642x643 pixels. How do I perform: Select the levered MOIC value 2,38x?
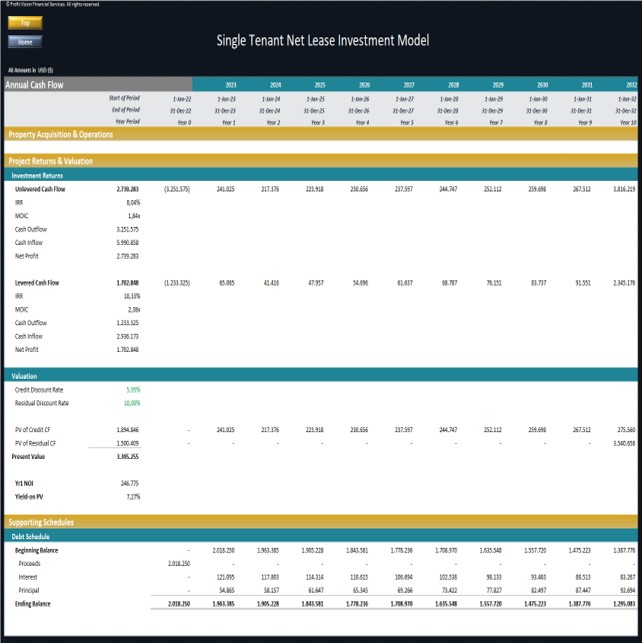[134, 309]
